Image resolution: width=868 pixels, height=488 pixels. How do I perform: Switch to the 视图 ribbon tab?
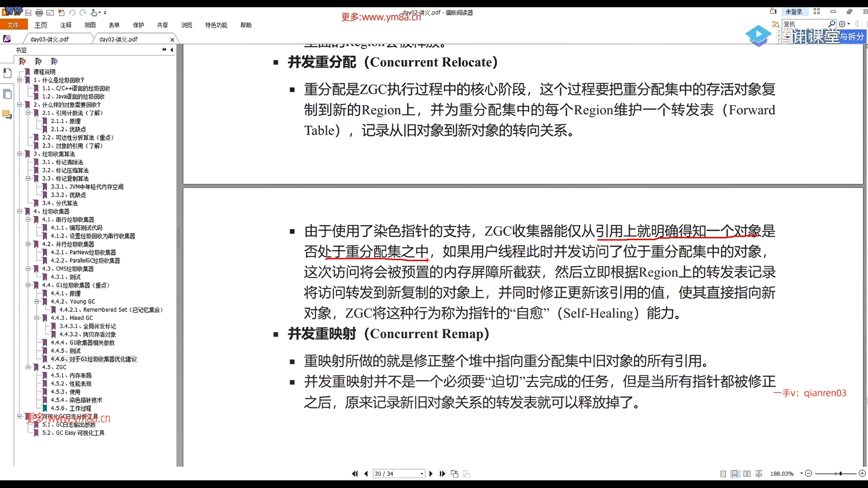pos(90,25)
